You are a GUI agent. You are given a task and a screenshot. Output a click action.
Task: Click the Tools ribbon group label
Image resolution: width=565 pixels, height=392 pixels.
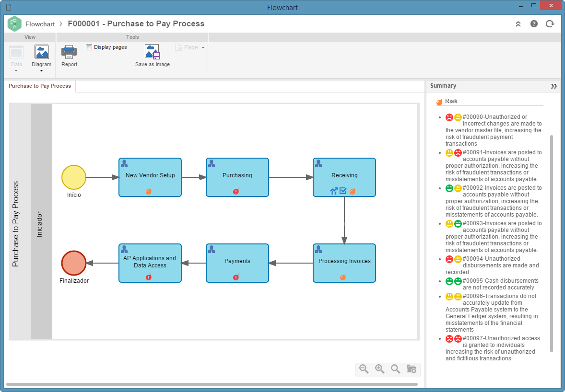(x=132, y=37)
